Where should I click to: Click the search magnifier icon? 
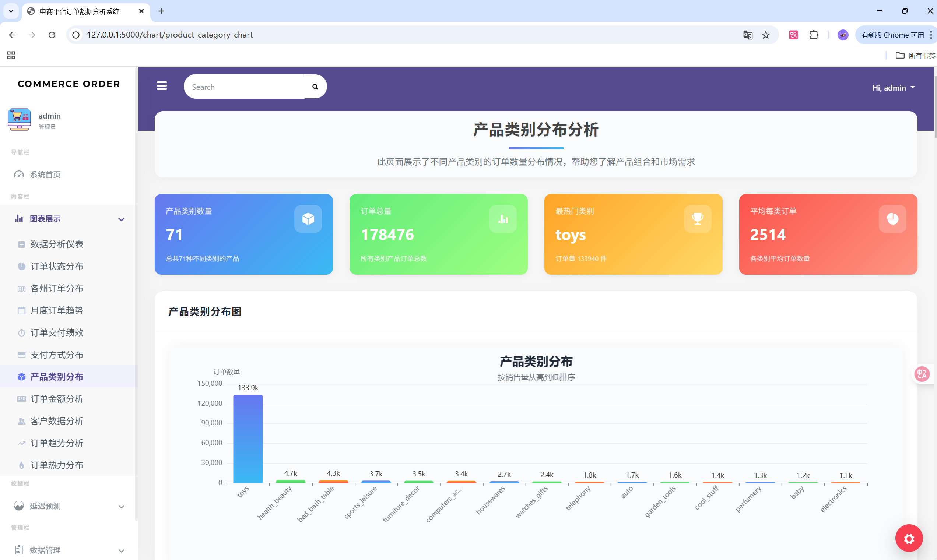click(x=315, y=87)
